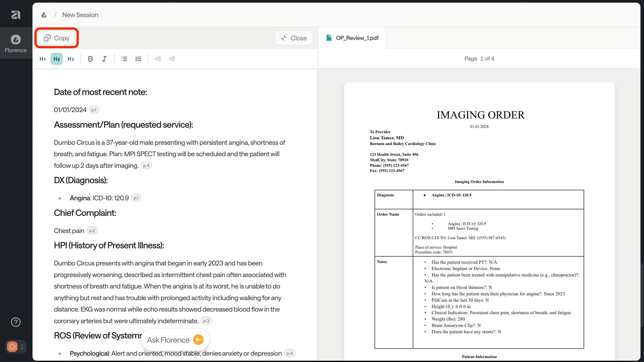Decrease indent of selection

click(x=158, y=59)
